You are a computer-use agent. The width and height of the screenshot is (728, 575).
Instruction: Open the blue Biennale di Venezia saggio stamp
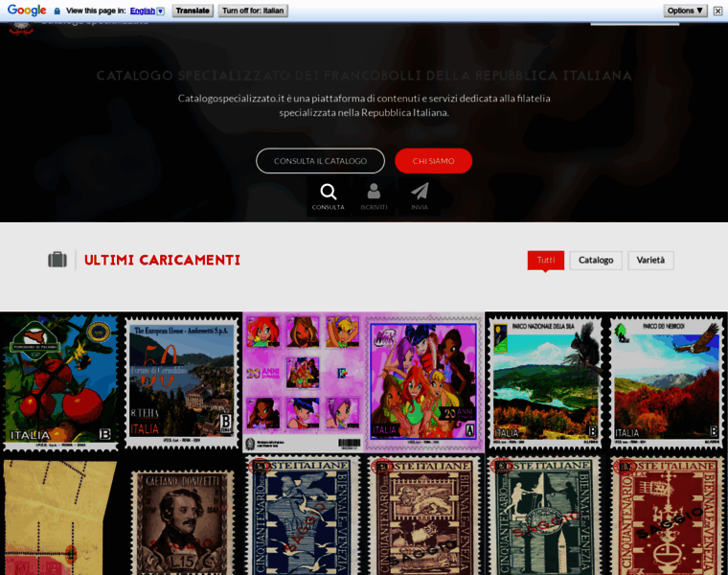coord(303,516)
